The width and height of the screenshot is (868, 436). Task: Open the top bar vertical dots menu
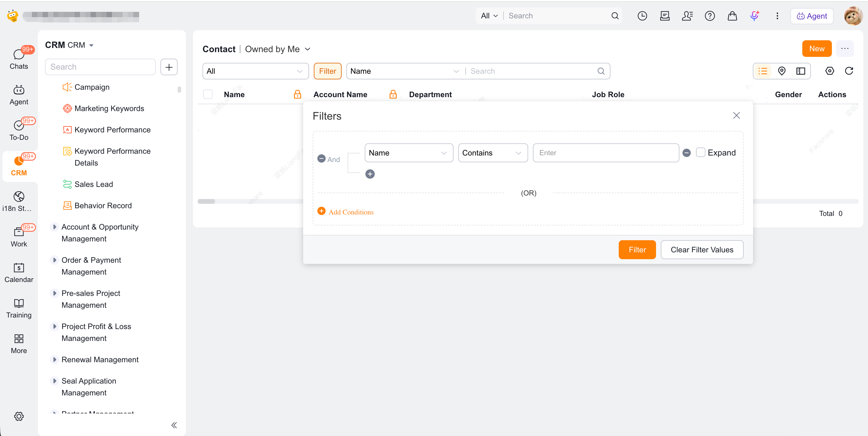coord(777,16)
